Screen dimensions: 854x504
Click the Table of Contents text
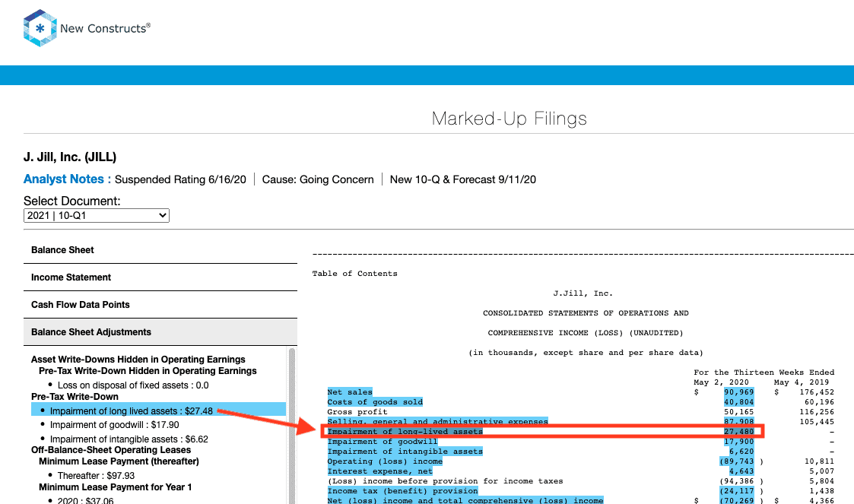coord(354,273)
